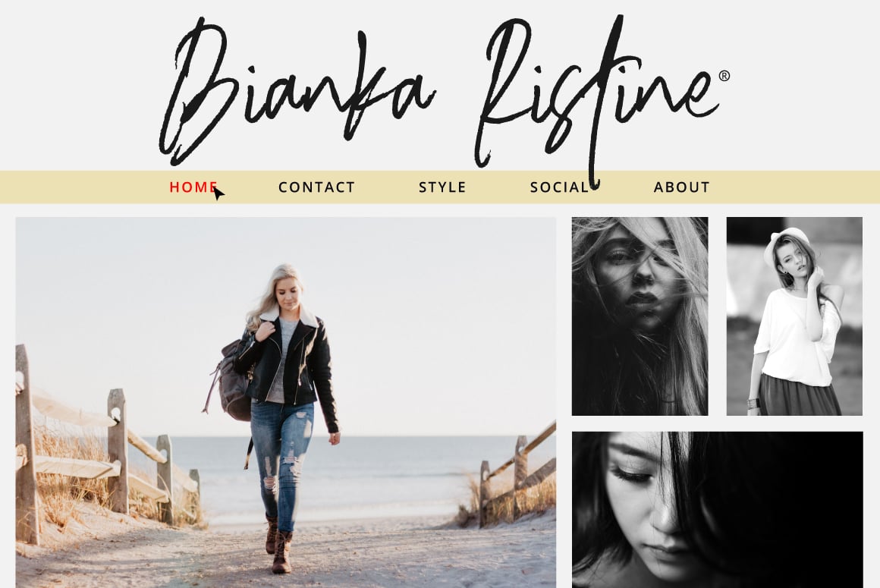Open the dark-haired close-up portrait
880x588 pixels.
point(717,509)
